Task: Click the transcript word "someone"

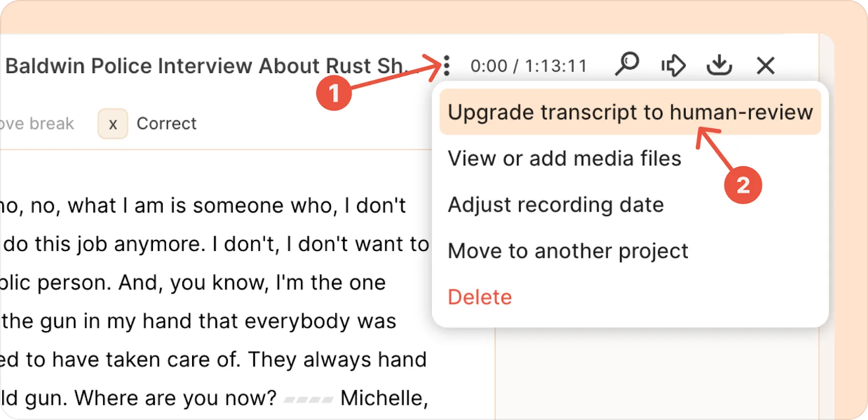Action: (238, 206)
